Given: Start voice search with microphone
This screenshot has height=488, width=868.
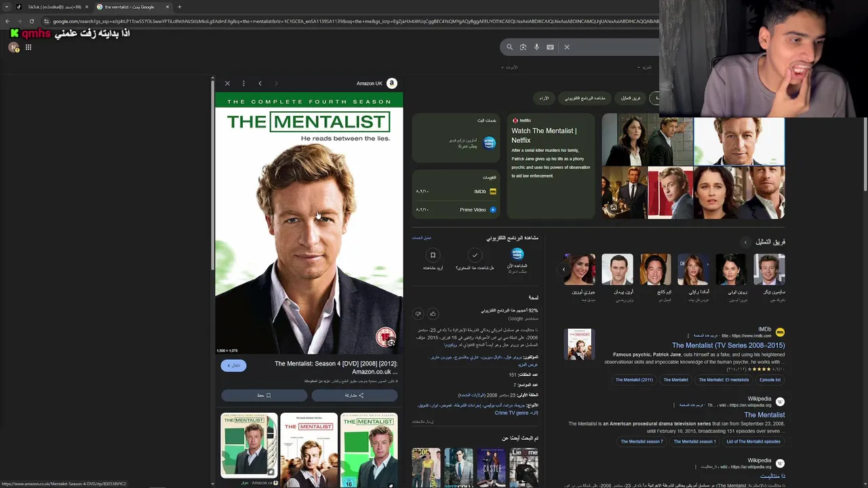Looking at the screenshot, I should click(x=536, y=47).
